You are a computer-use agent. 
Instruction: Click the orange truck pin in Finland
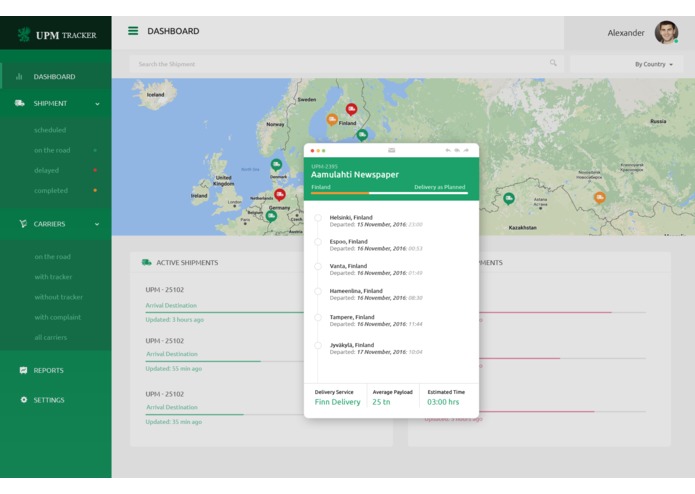point(332,120)
